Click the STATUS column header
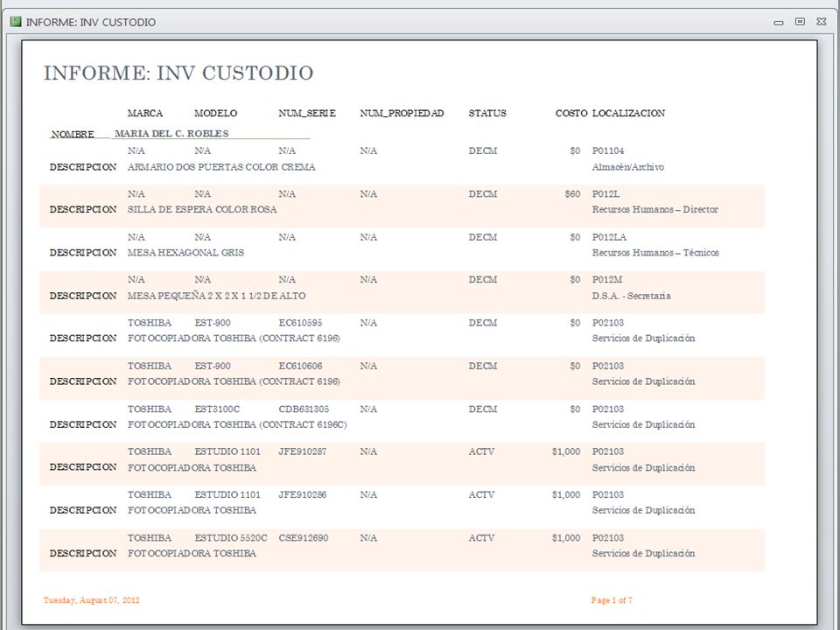The width and height of the screenshot is (840, 630). pos(487,113)
